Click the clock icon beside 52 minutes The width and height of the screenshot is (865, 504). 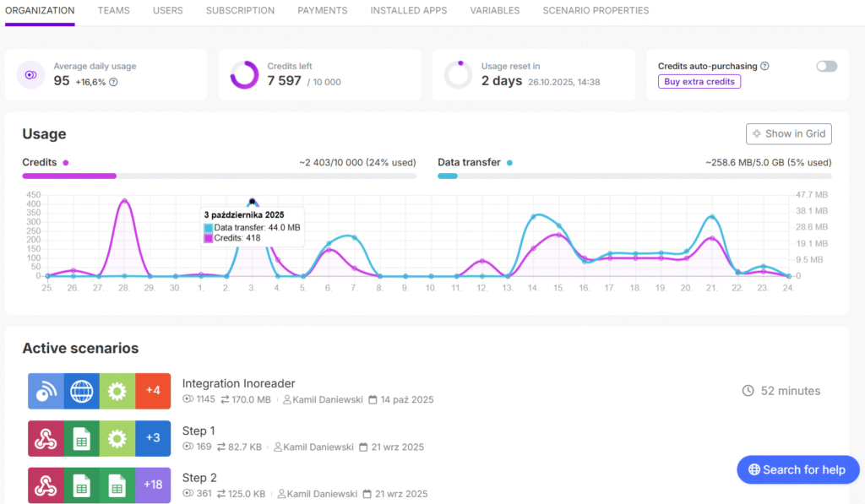click(x=748, y=391)
